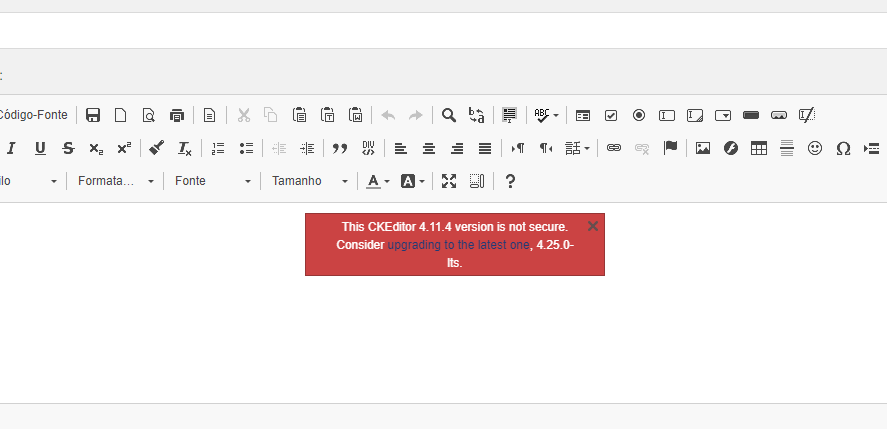Insert a checkbox form element
The image size is (887, 429).
coord(611,115)
